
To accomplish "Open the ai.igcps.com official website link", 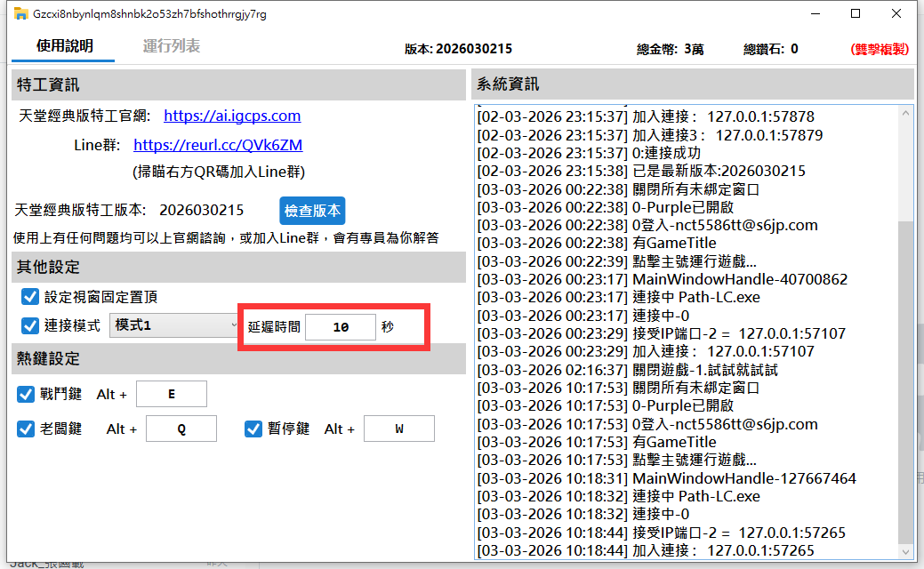I will (232, 116).
